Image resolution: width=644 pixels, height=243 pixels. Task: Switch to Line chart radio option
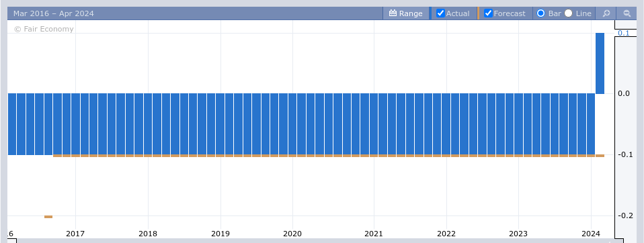[569, 13]
